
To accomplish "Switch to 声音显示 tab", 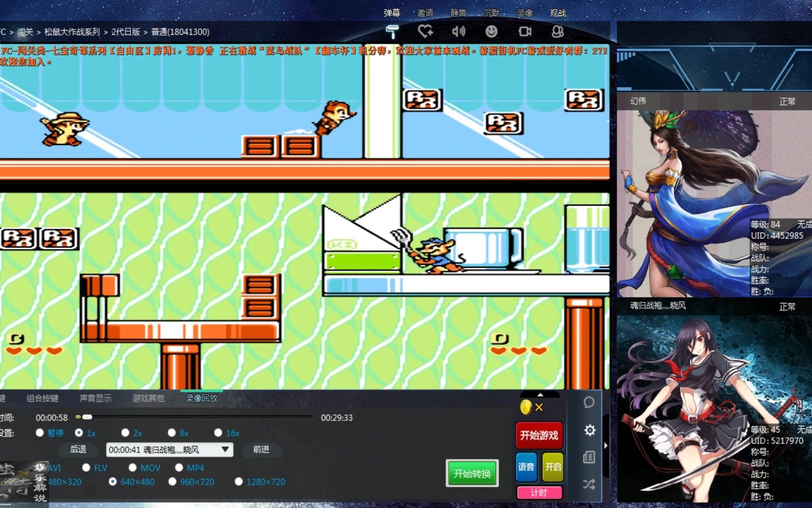I will click(x=95, y=398).
